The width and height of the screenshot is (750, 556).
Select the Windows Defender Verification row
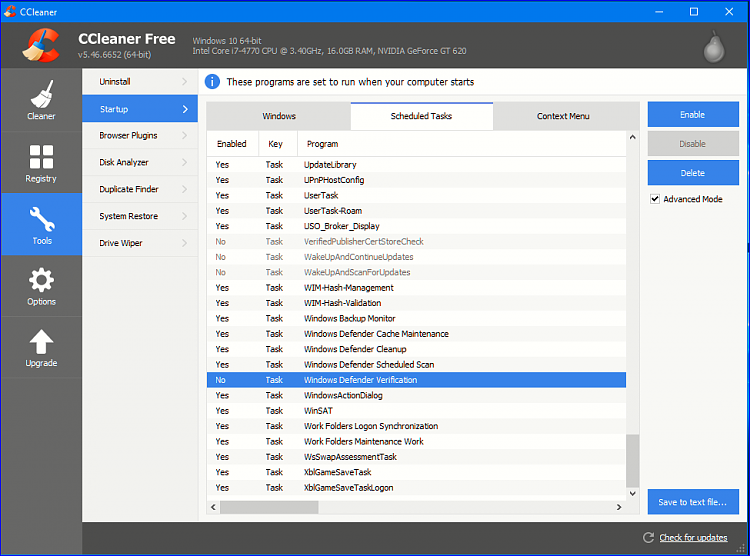pos(416,380)
